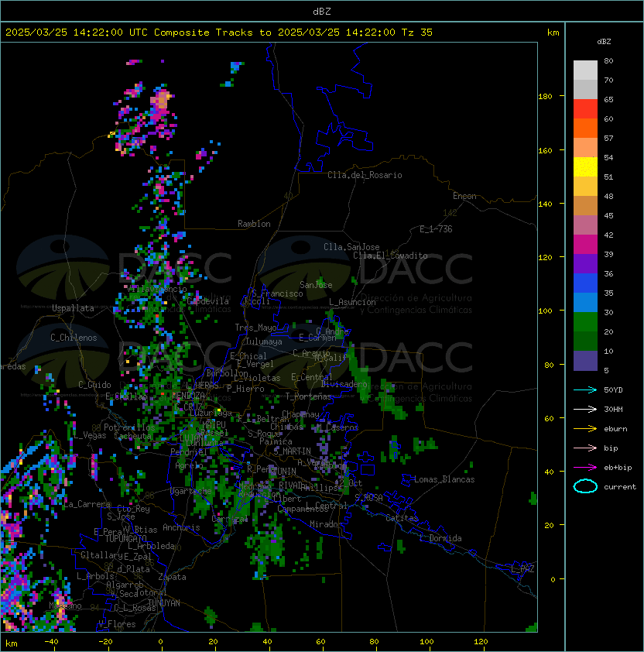Click the 'L_Asuncion' map label
644x652 pixels.
click(352, 302)
